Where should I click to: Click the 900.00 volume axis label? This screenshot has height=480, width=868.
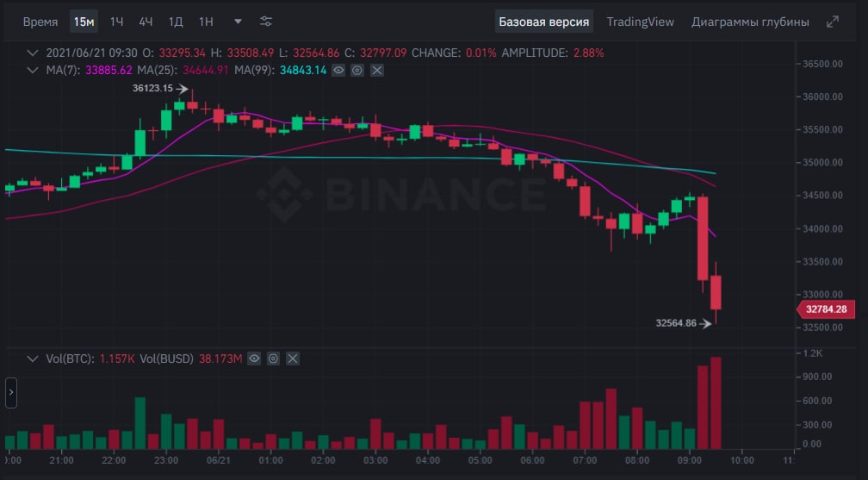817,377
